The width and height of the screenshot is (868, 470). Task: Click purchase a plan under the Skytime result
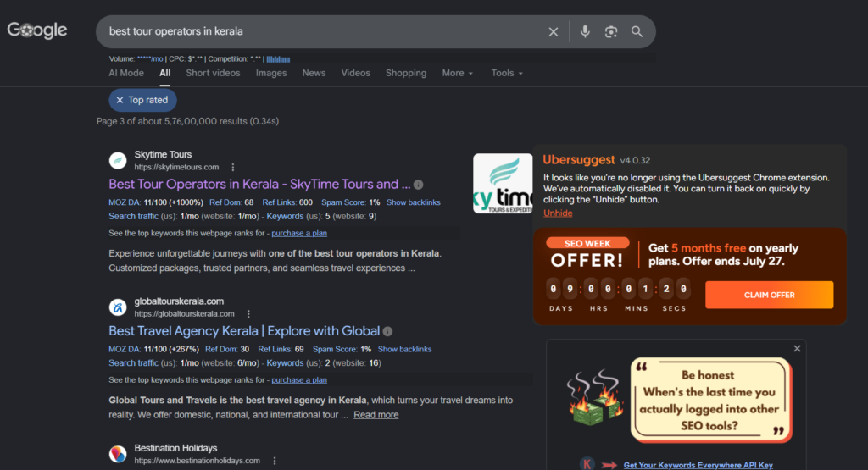click(x=299, y=234)
